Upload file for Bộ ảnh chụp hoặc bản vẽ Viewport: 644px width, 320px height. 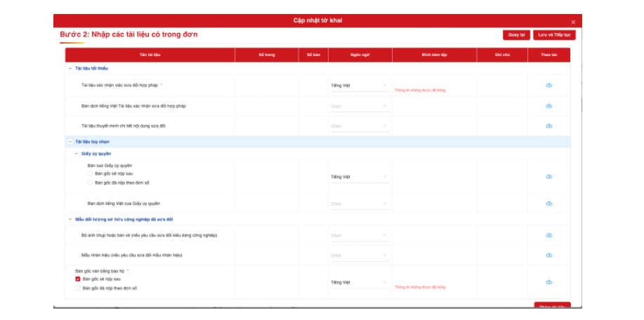point(548,235)
